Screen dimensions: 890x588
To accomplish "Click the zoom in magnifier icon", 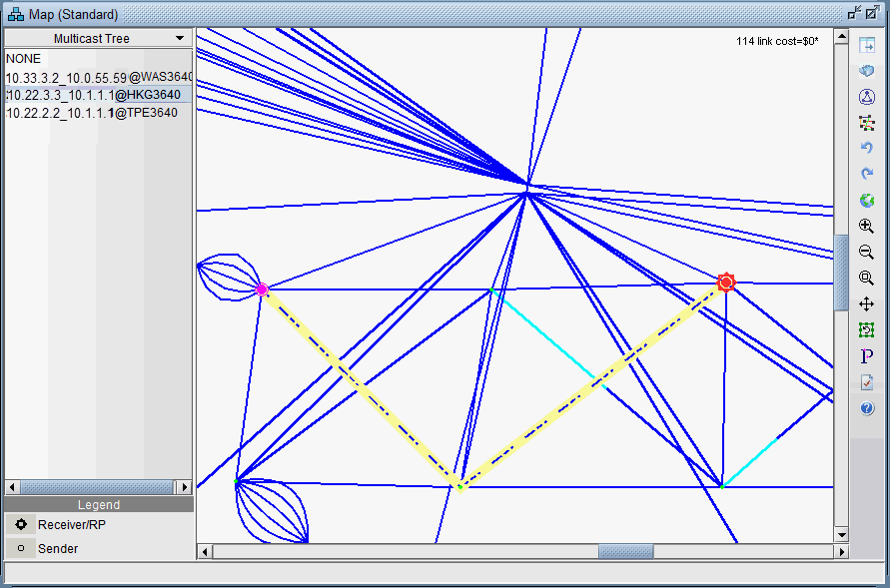I will point(866,227).
